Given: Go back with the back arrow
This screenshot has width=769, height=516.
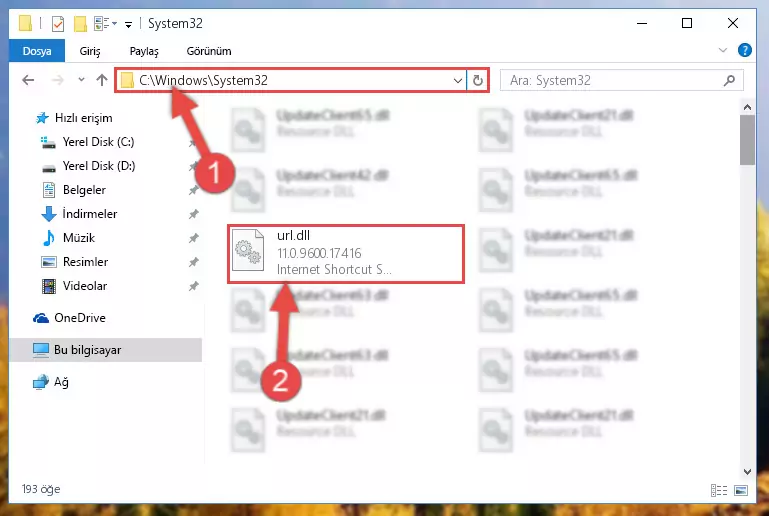Looking at the screenshot, I should tap(28, 80).
